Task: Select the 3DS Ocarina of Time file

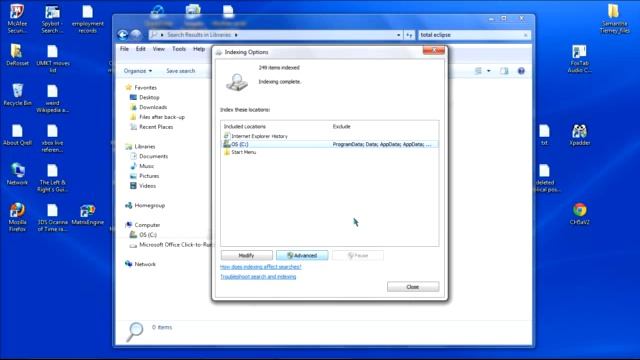Action: tap(52, 217)
